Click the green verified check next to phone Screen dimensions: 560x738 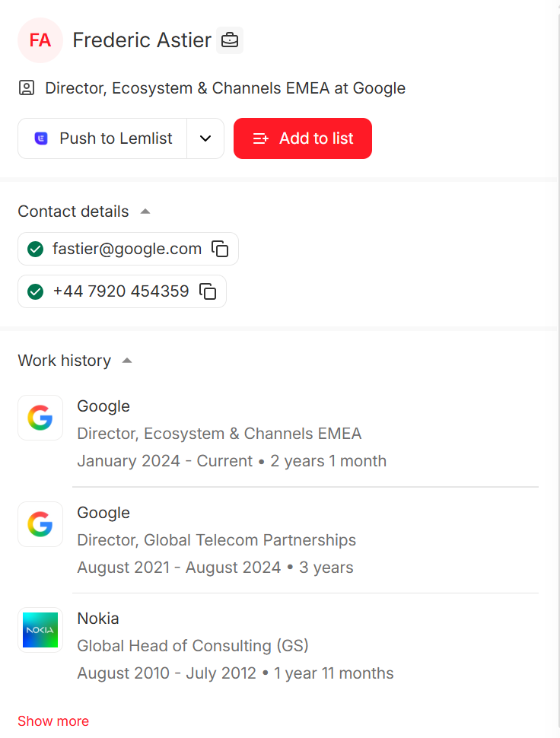pos(35,291)
